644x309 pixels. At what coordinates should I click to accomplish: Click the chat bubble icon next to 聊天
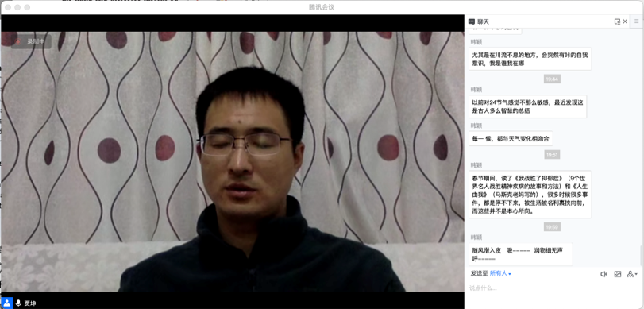click(x=471, y=21)
